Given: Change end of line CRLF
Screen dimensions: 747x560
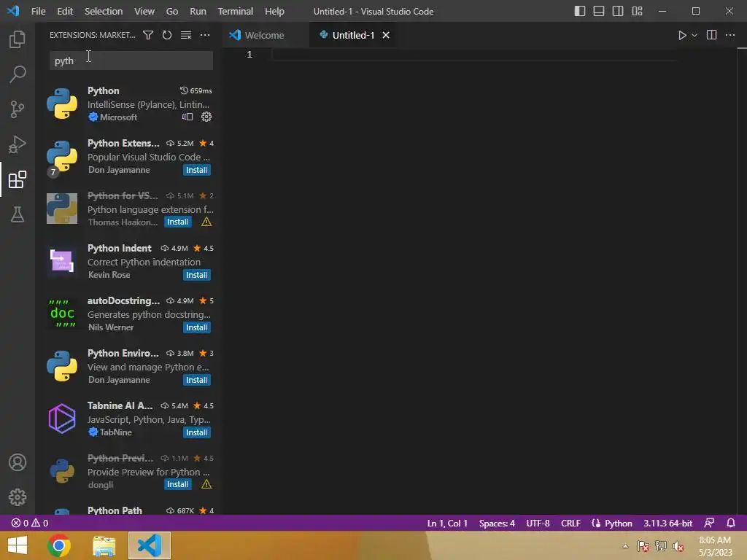Looking at the screenshot, I should tap(570, 523).
